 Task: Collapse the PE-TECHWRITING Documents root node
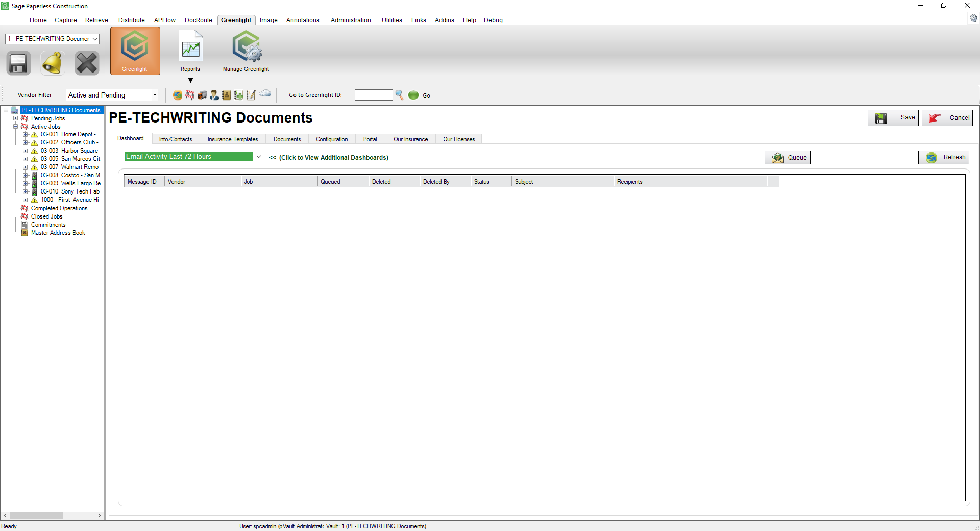[6, 110]
